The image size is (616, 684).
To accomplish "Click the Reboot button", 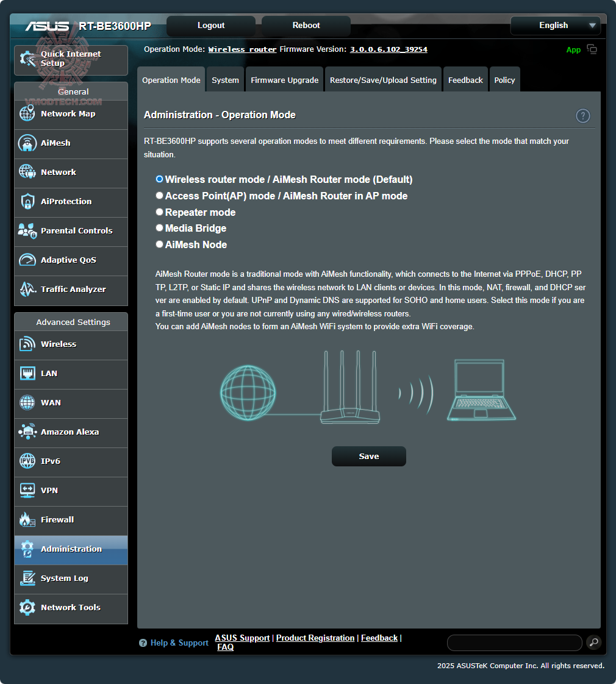I will [x=306, y=26].
